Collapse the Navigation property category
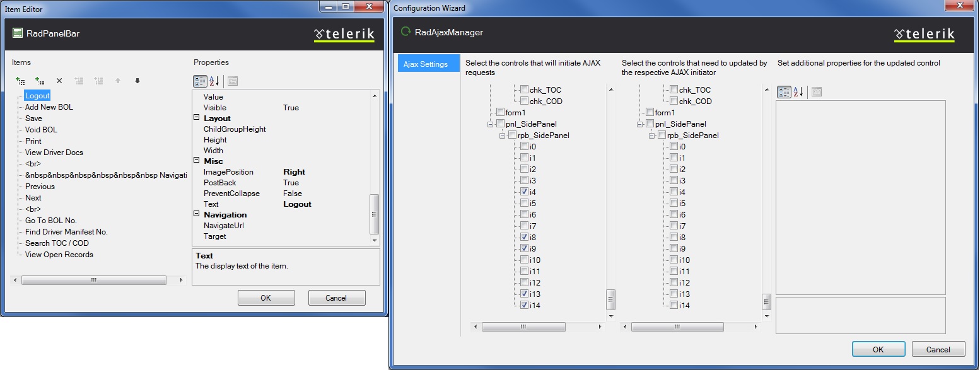This screenshot has height=370, width=980. [x=197, y=214]
